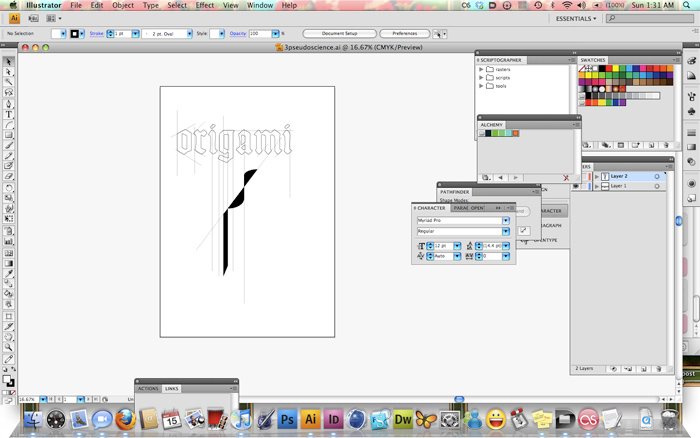The image size is (700, 438).
Task: Click Layer 2 target circle
Action: pos(657,176)
